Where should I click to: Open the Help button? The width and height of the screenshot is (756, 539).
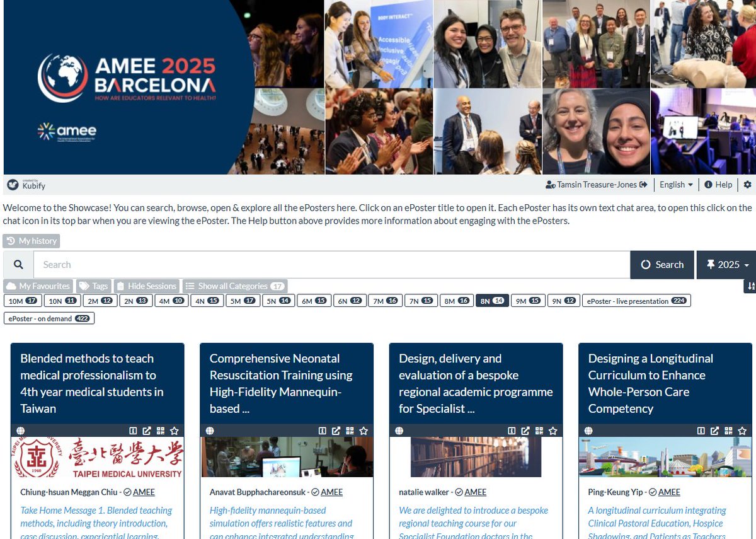coord(718,185)
